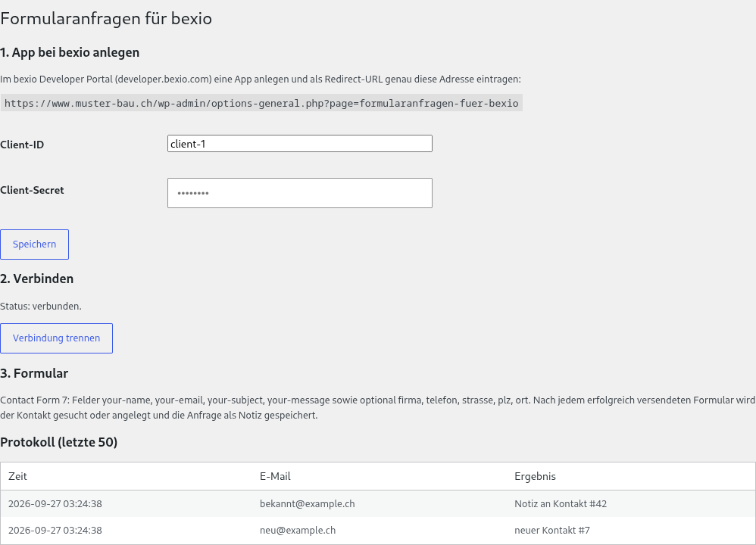
Task: Disconnect via Verbindung trennen button
Action: (56, 338)
